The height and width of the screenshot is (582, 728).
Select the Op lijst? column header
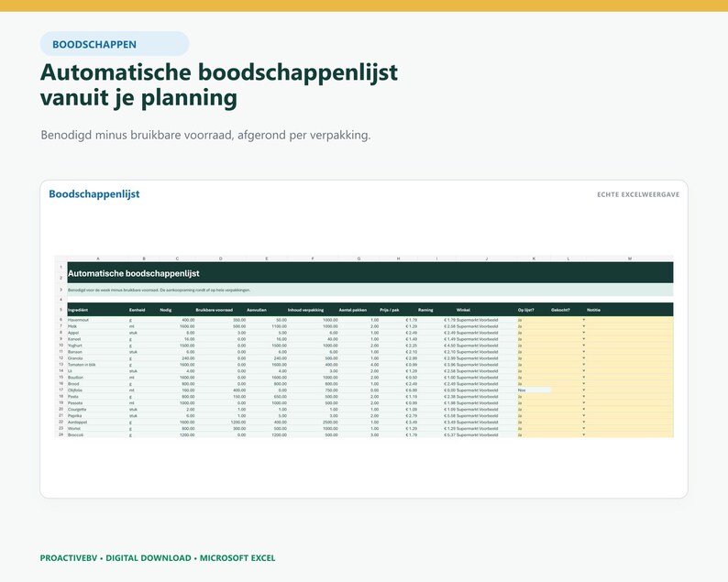click(x=534, y=310)
